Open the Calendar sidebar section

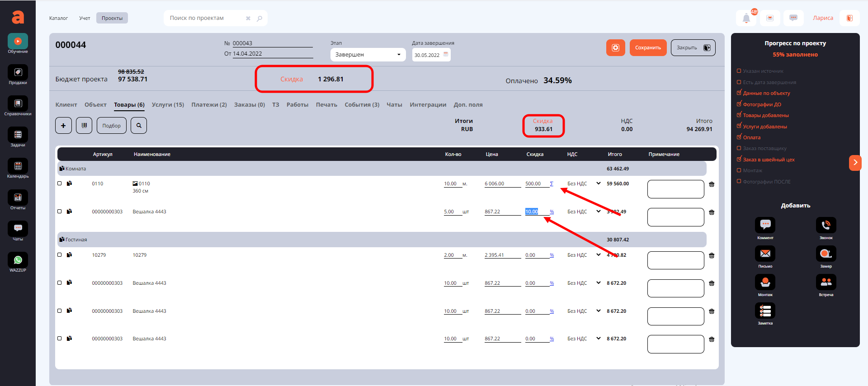point(18,168)
